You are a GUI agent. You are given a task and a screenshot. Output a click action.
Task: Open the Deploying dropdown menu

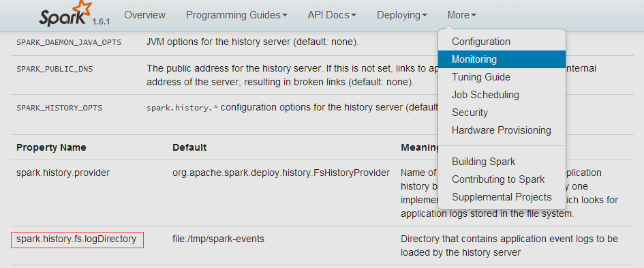pyautogui.click(x=402, y=15)
